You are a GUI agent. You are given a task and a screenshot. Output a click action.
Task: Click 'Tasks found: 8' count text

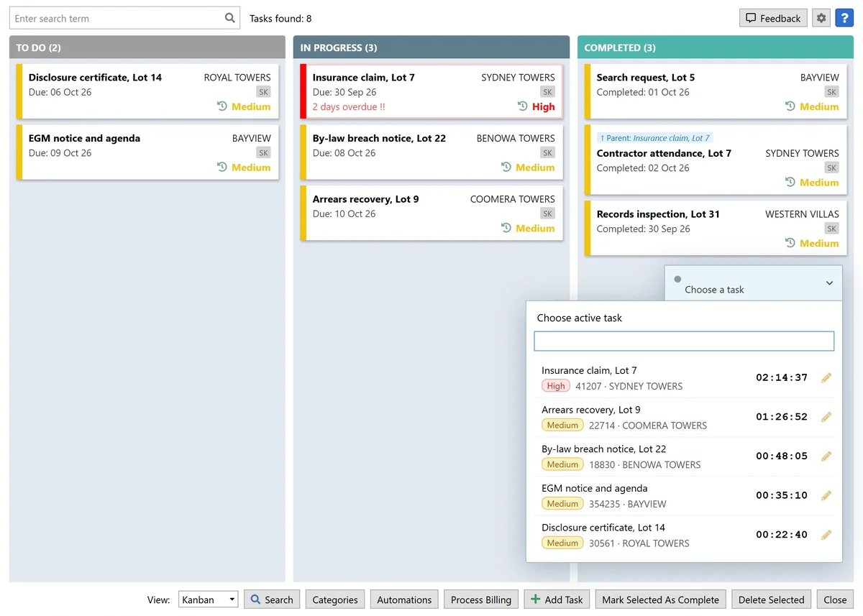(x=280, y=19)
